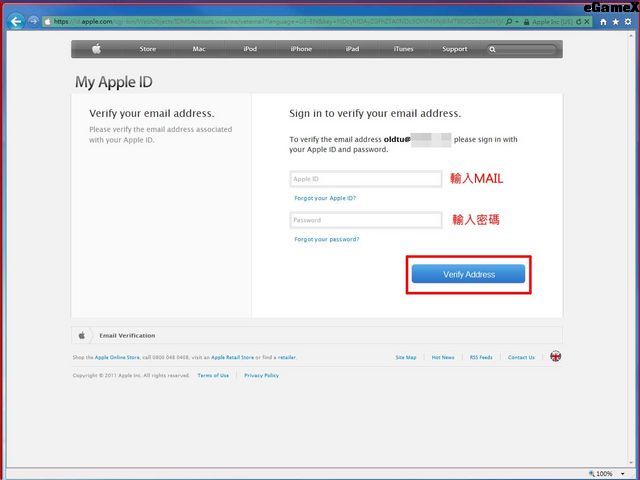The height and width of the screenshot is (480, 640).
Task: Open the Apple logo home link in navbar
Action: [97, 49]
